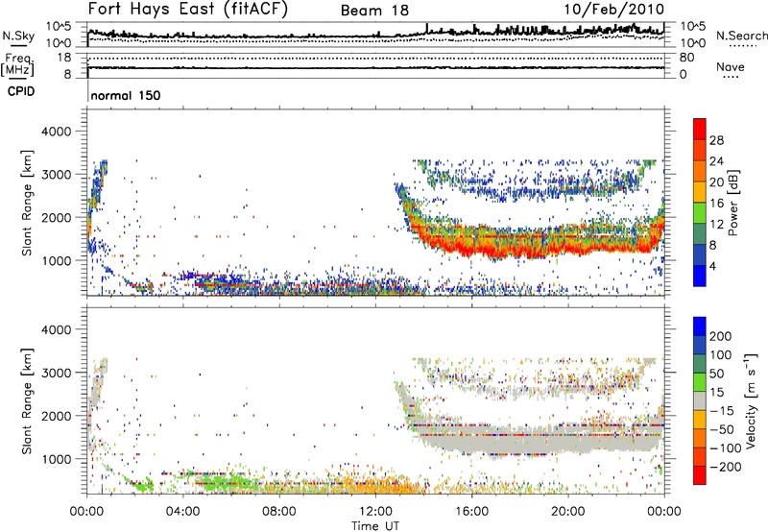Click the 'Velocity [m s-1]' colorbar label
Image resolution: width=768 pixels, height=532 pixels.
(x=751, y=400)
